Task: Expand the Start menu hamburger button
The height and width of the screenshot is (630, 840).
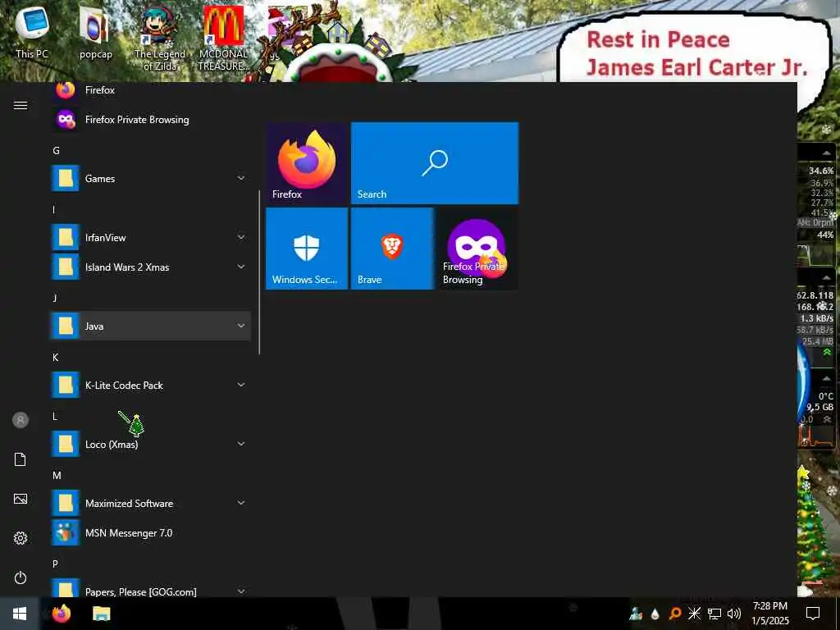Action: pyautogui.click(x=21, y=105)
